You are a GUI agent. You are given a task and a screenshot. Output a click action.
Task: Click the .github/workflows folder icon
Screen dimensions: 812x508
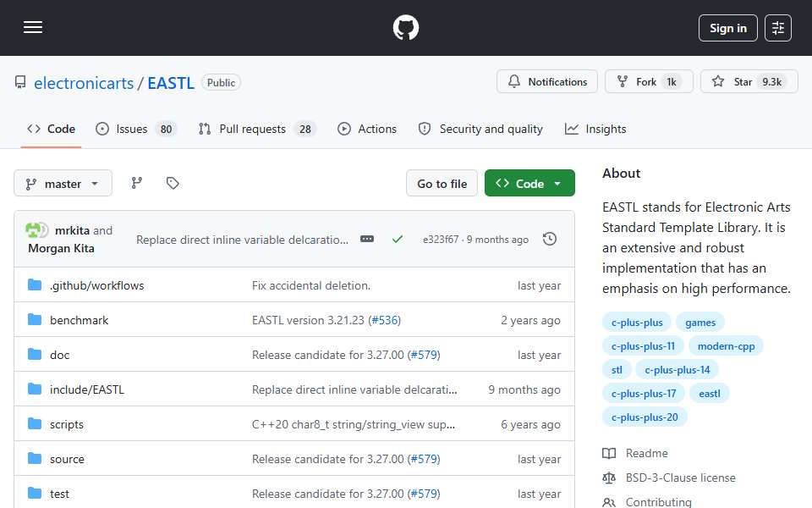coord(35,284)
